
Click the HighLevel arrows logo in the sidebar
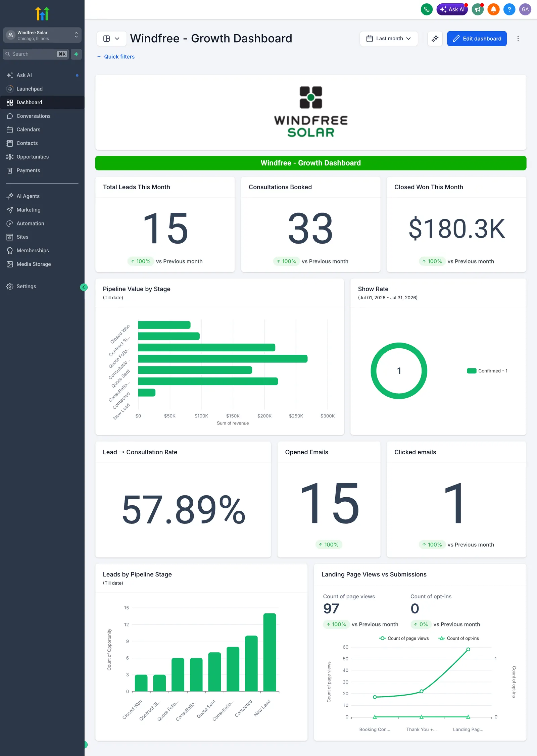(42, 13)
